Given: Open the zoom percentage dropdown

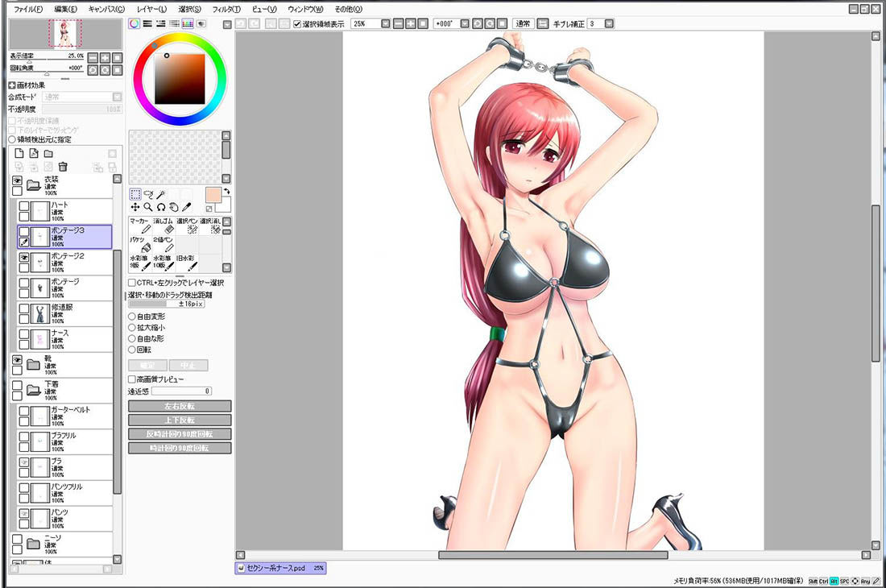Looking at the screenshot, I should [x=385, y=23].
